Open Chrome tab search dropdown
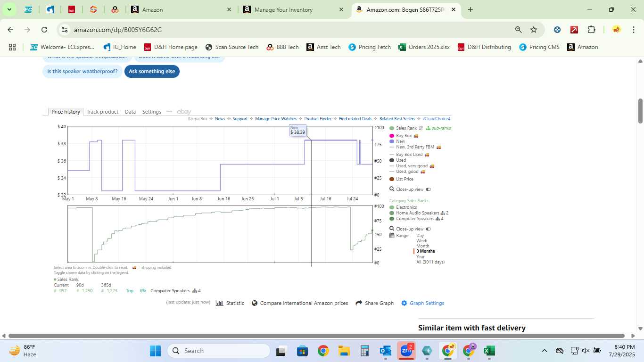The width and height of the screenshot is (644, 362). coord(9,9)
